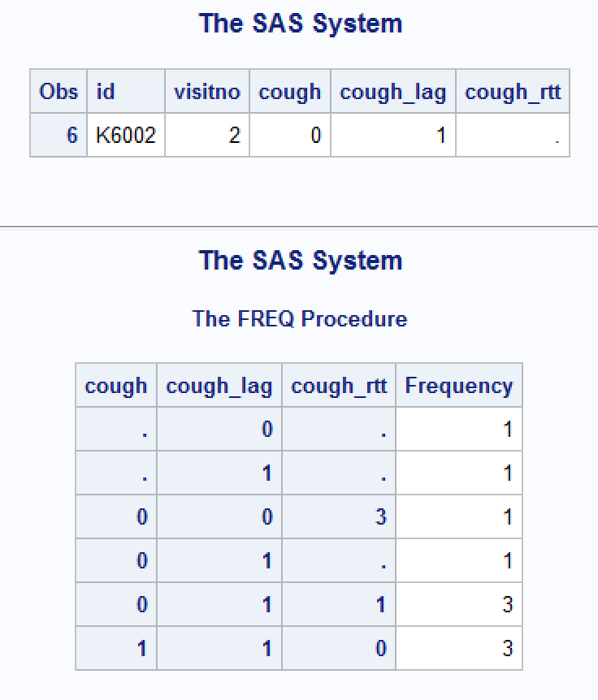Click the Obs column header
The height and width of the screenshot is (700, 598).
point(58,92)
